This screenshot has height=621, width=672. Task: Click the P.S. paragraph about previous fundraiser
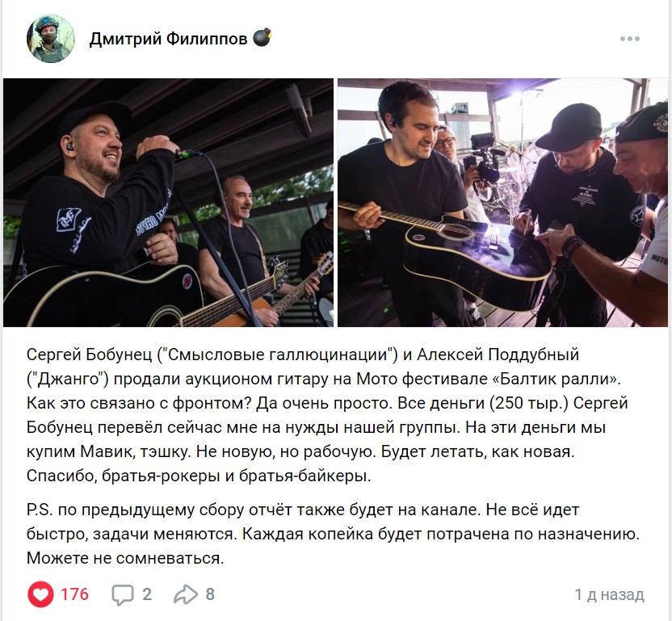(333, 534)
